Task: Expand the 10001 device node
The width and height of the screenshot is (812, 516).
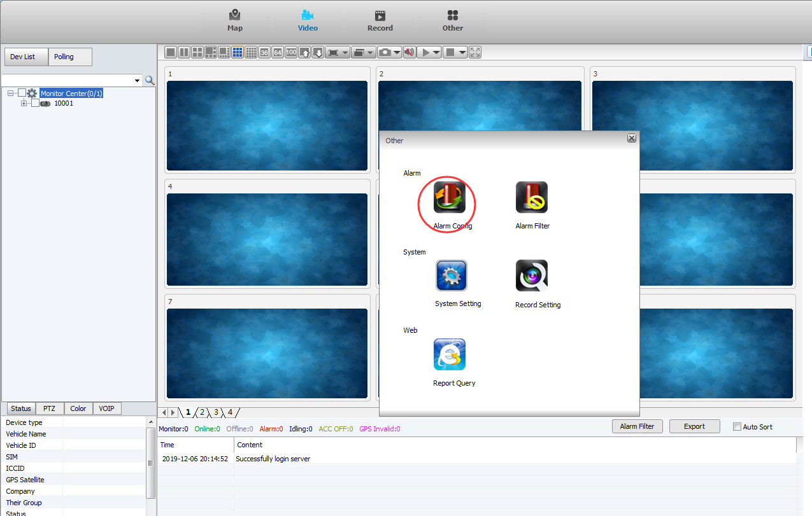Action: pos(24,103)
